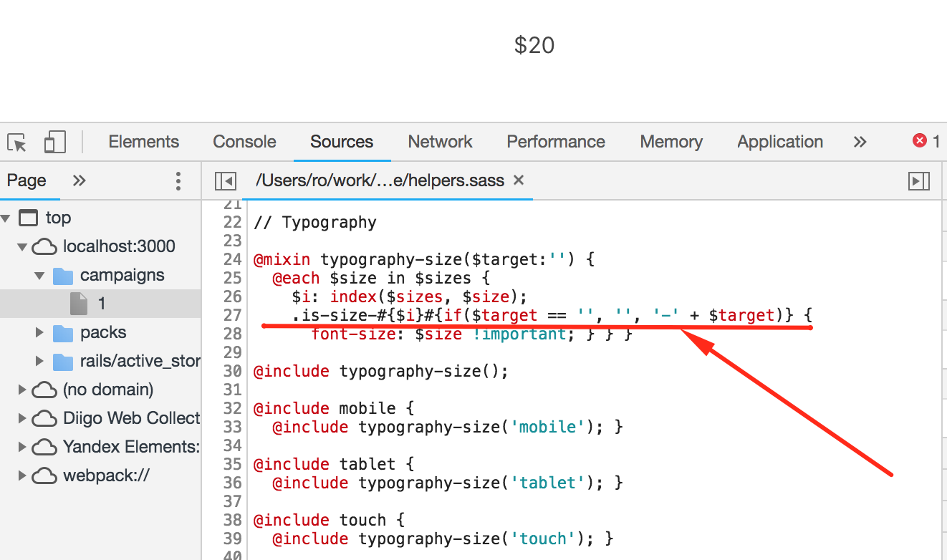The height and width of the screenshot is (560, 947).
Task: Click the 'mobile' string on line 33
Action: click(548, 427)
